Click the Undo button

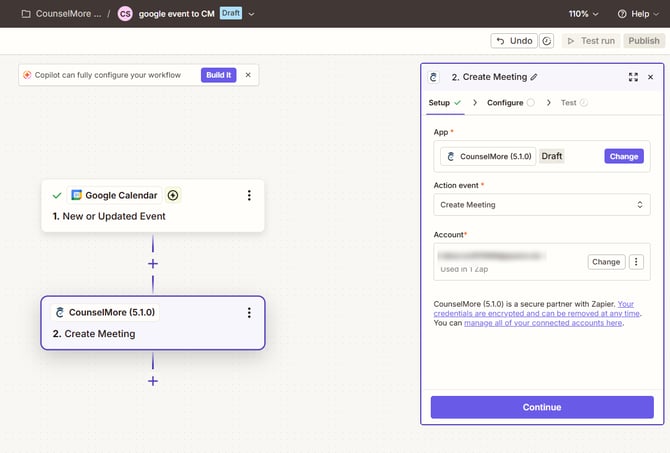[514, 41]
